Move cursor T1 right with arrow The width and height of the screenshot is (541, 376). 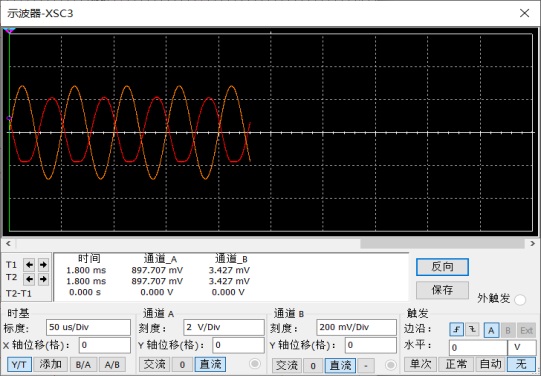43,265
